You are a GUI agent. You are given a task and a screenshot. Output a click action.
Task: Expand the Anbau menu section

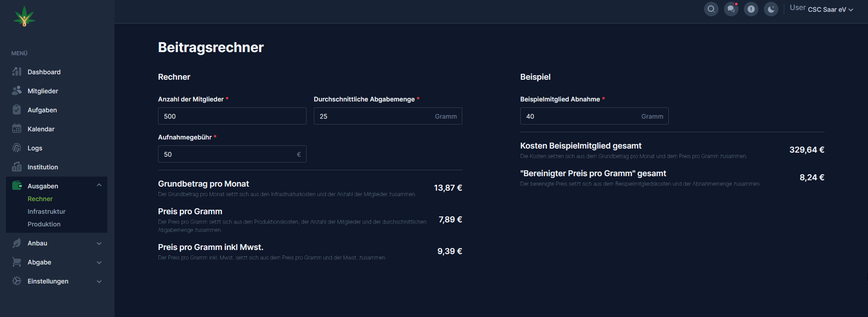click(99, 243)
